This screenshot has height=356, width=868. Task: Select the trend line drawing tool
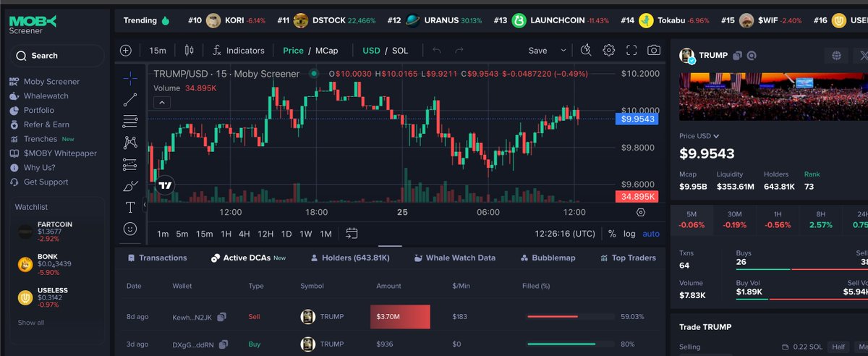coord(130,99)
